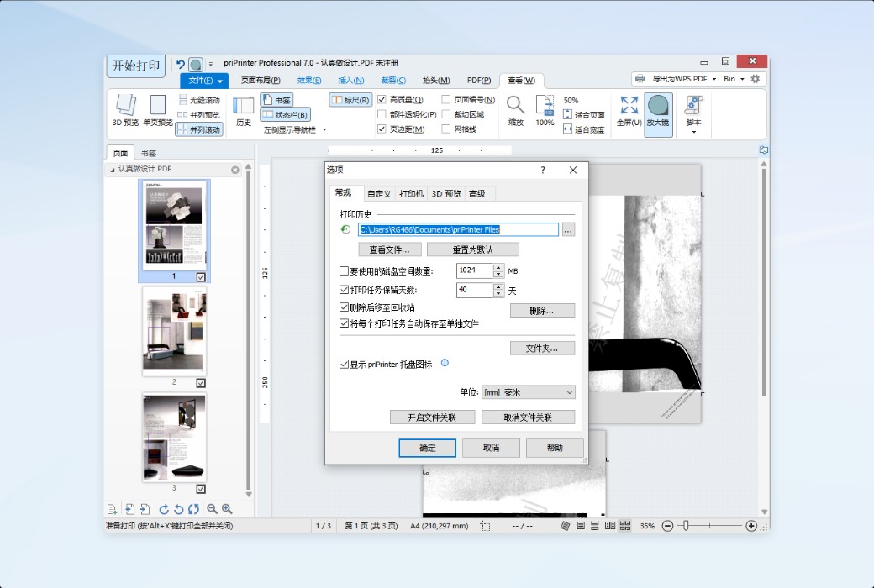Image resolution: width=874 pixels, height=588 pixels.
Task: Switch to the 插入(N) ribbon tab
Action: click(x=351, y=81)
